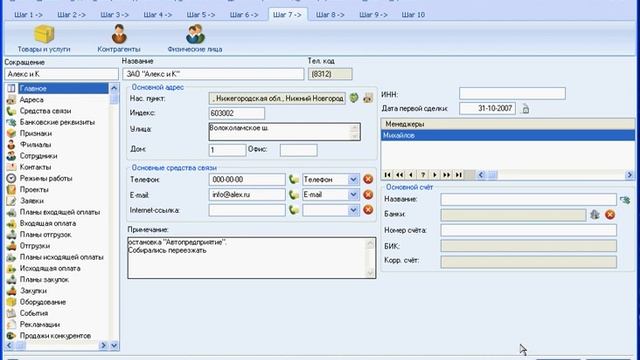Click the phone icon in Internet-ссылка row
The height and width of the screenshot is (360, 640).
[293, 210]
